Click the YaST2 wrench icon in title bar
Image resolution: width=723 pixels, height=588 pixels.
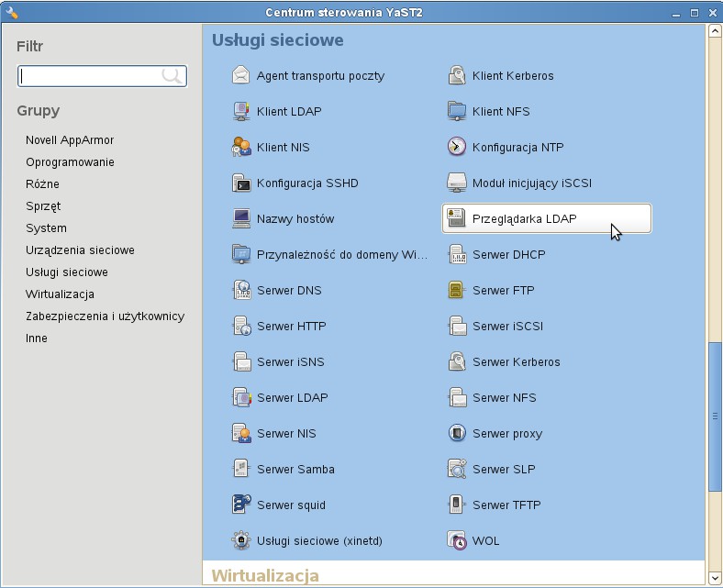point(12,12)
